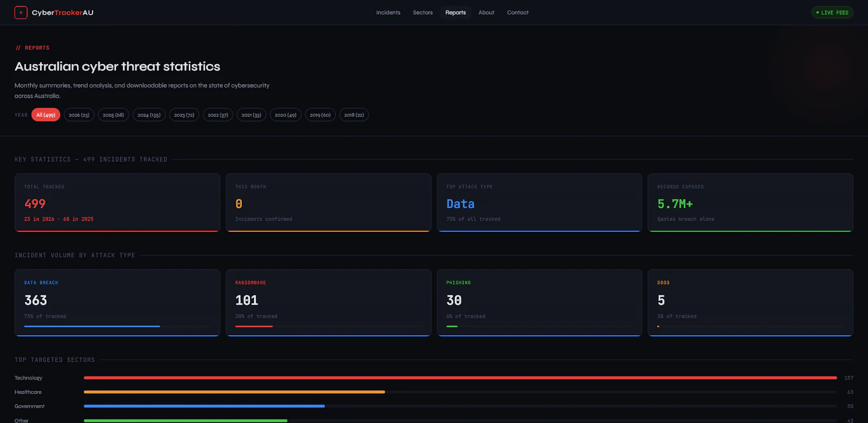Open the CyberTrackerAU home link
The height and width of the screenshot is (423, 868).
[x=54, y=12]
